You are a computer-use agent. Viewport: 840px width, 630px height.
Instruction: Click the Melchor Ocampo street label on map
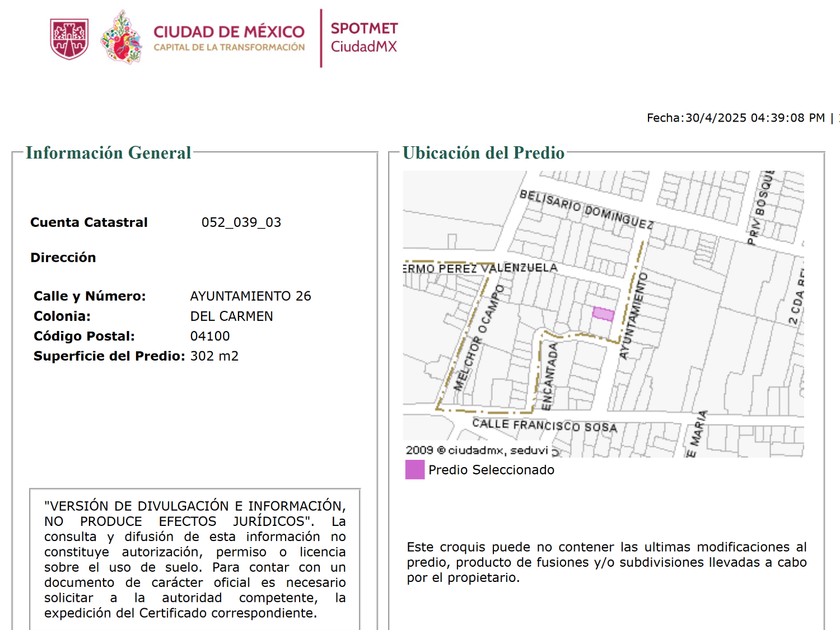[x=479, y=338]
